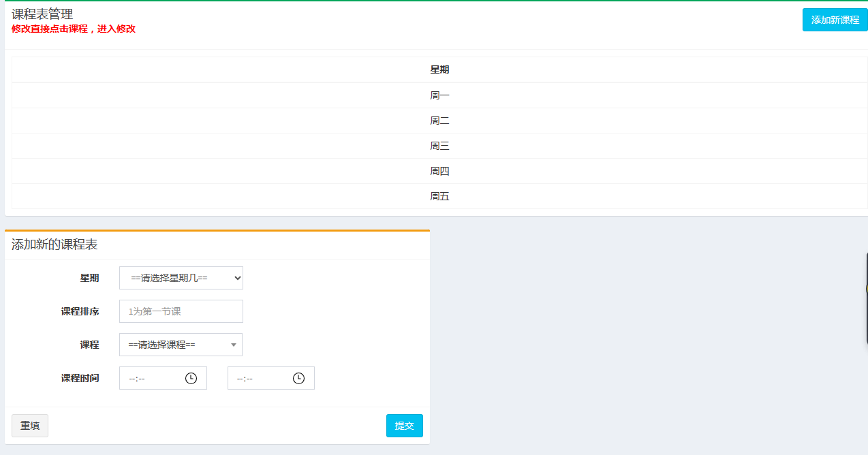Click the end time clock icon
The width and height of the screenshot is (868, 455).
point(298,378)
